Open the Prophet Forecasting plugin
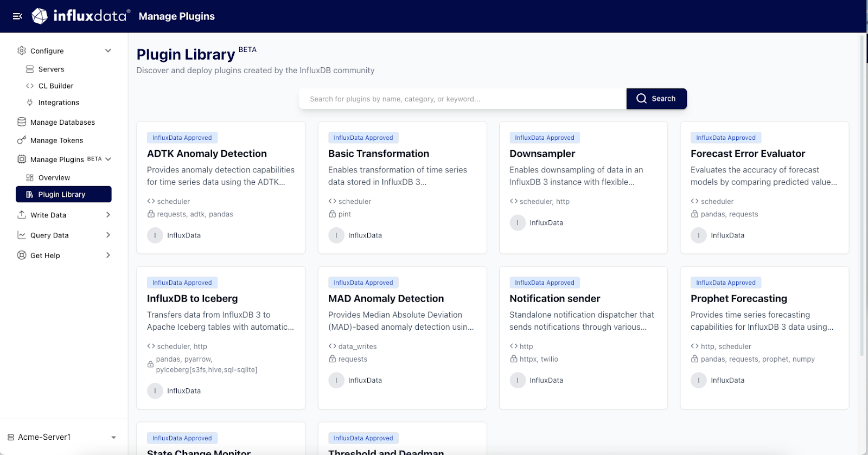The width and height of the screenshot is (868, 455). pos(738,298)
